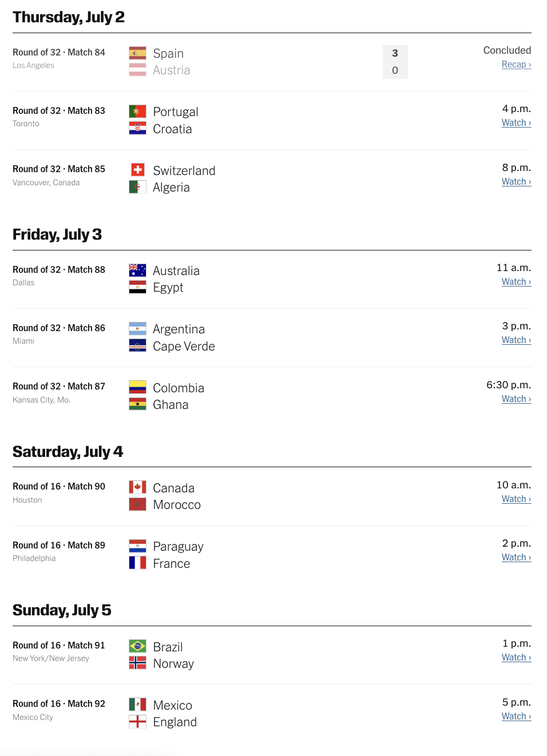Open Watch link for Mexico vs England
Image resolution: width=547 pixels, height=756 pixels.
click(516, 717)
